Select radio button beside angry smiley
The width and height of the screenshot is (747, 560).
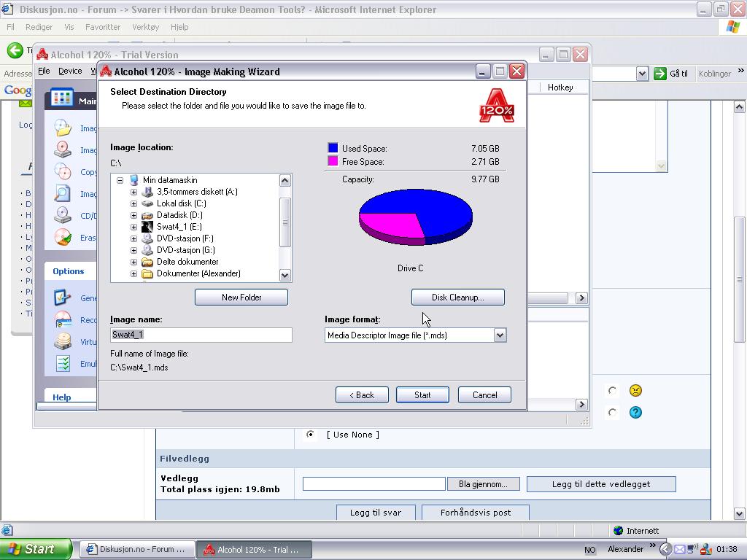pos(612,391)
